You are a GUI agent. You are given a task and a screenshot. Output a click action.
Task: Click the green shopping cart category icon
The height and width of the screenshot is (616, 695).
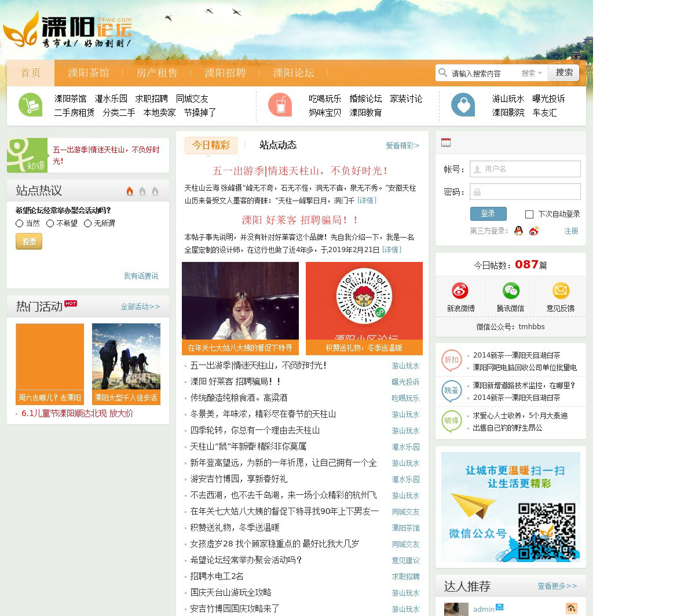point(30,105)
